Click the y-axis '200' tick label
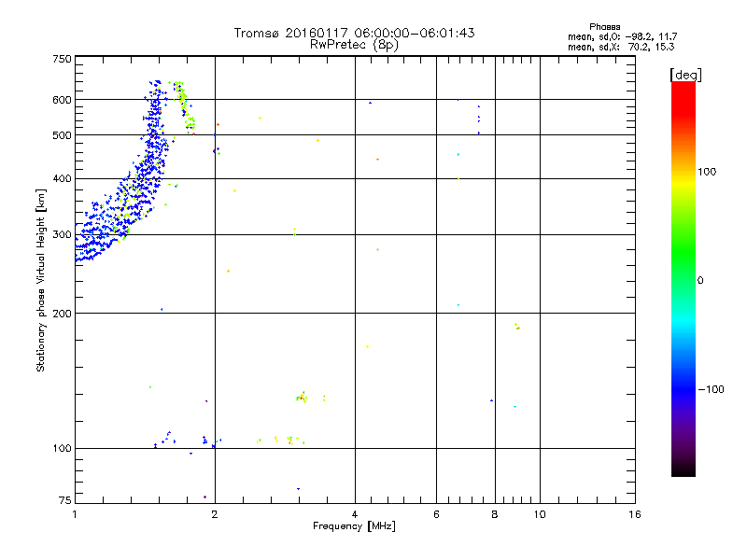 pos(62,314)
